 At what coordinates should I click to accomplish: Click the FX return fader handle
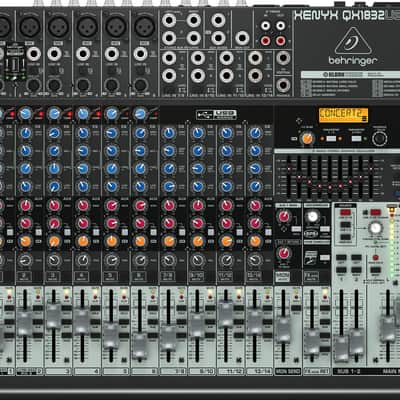312,342
